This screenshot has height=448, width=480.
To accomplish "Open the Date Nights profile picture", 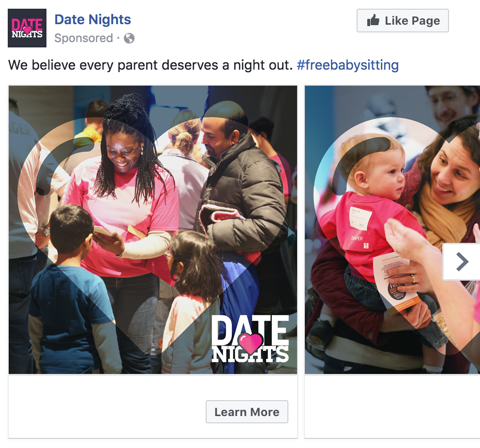I will point(27,28).
